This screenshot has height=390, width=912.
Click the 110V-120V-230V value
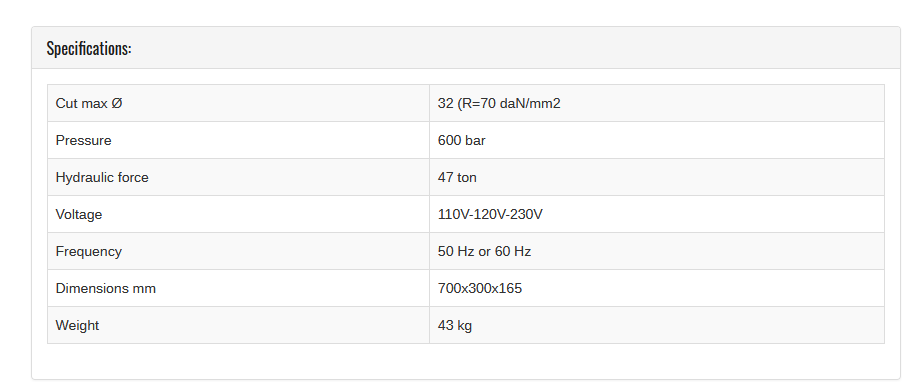pos(490,214)
